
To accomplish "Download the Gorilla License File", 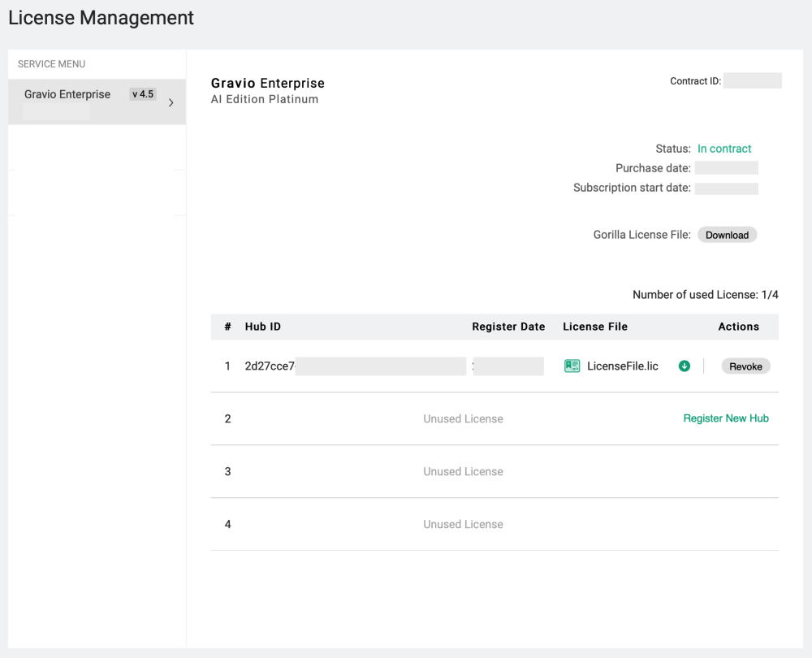I will [x=727, y=235].
